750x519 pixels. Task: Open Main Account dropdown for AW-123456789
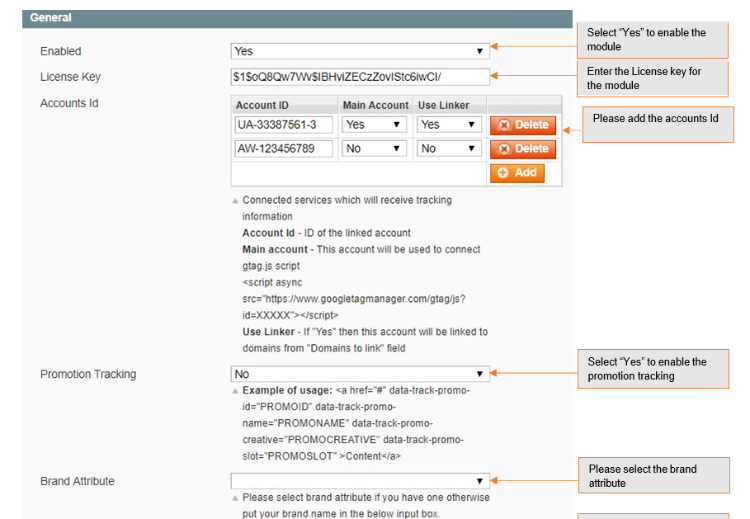(x=374, y=148)
